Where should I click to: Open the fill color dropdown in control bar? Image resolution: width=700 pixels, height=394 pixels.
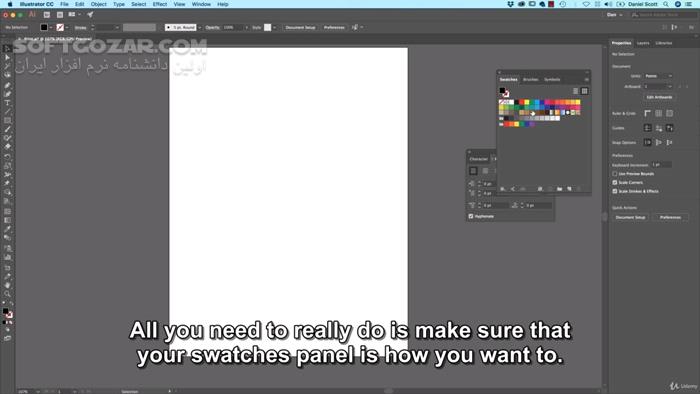click(x=51, y=28)
